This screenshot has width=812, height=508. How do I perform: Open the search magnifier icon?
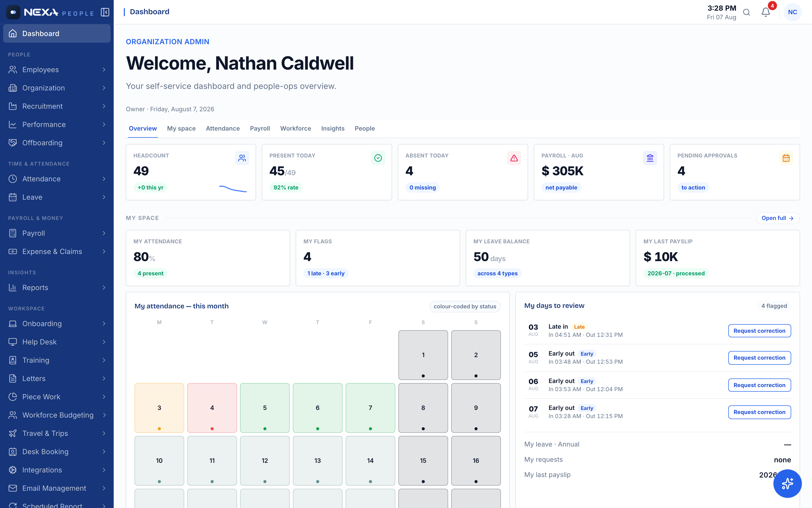pos(747,12)
